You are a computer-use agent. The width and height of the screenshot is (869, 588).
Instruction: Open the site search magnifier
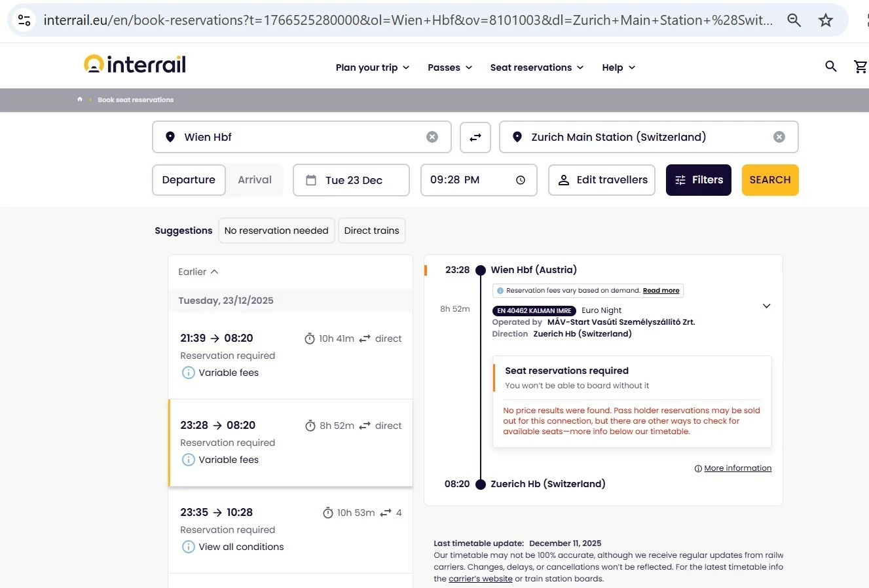click(x=831, y=66)
